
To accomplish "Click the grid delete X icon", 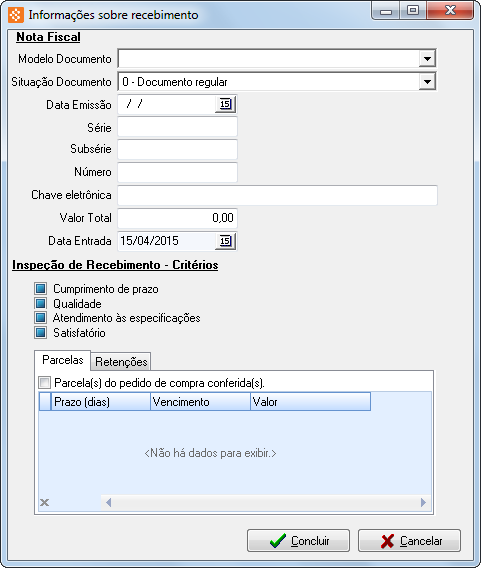I will [x=45, y=502].
